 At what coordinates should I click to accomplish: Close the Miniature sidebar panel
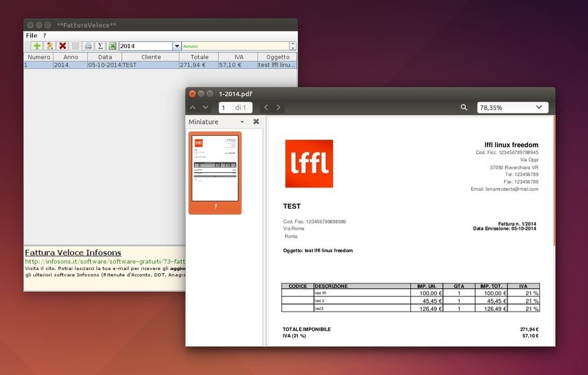(x=256, y=122)
